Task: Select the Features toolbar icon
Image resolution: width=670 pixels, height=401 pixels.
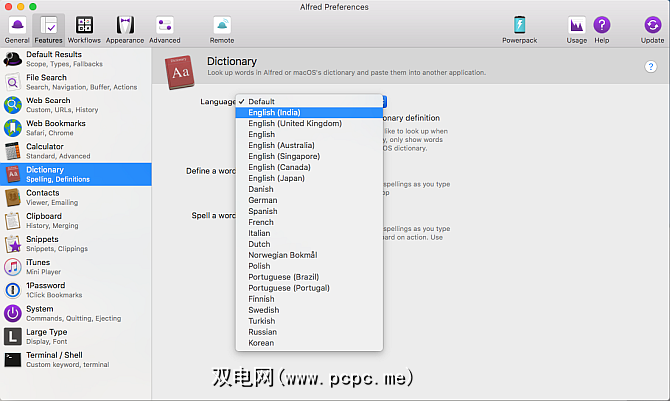Action: (x=48, y=29)
